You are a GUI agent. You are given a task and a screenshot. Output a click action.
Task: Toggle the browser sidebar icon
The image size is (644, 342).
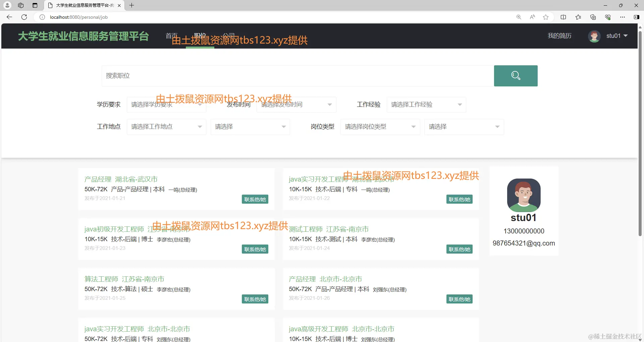(636, 17)
